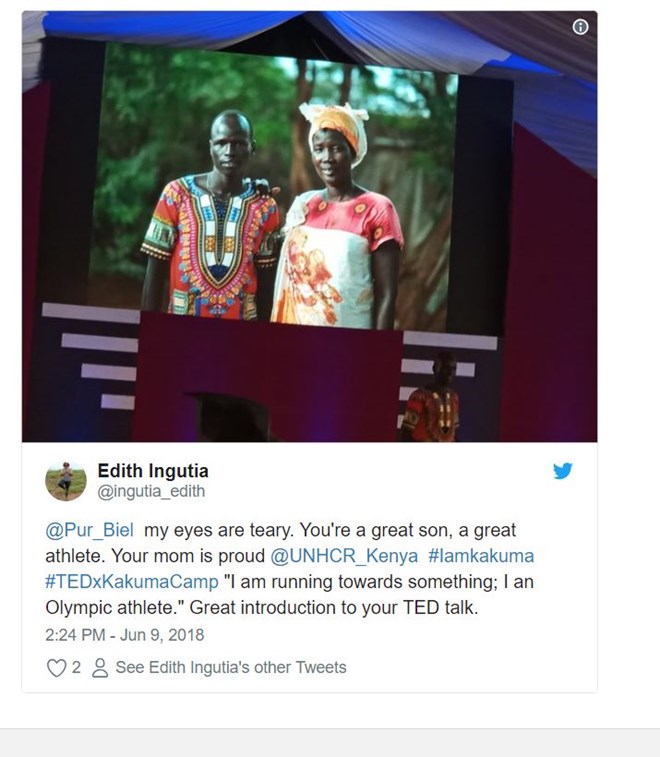Open Edith Ingutia's profile avatar

click(x=66, y=481)
